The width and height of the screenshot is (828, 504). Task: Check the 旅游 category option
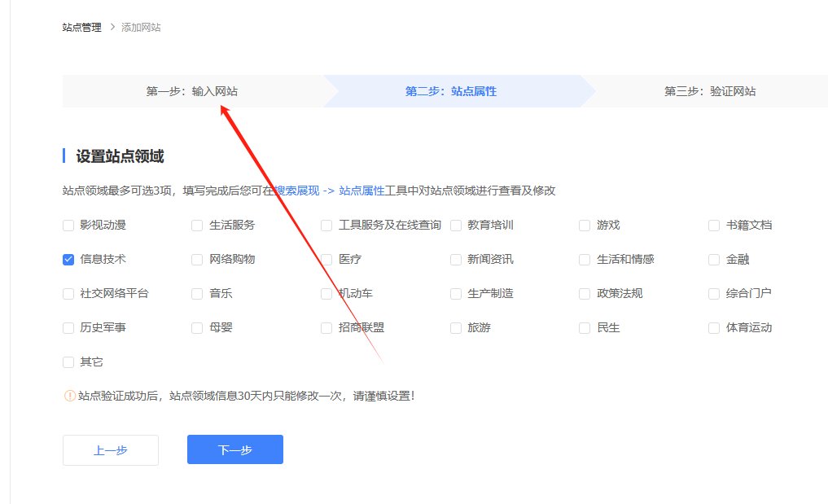[x=455, y=327]
